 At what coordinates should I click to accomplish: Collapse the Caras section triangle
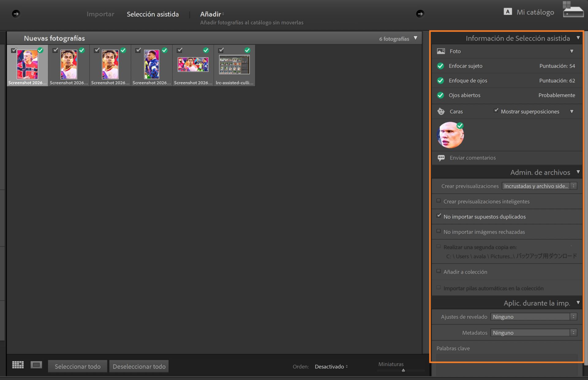tap(571, 111)
